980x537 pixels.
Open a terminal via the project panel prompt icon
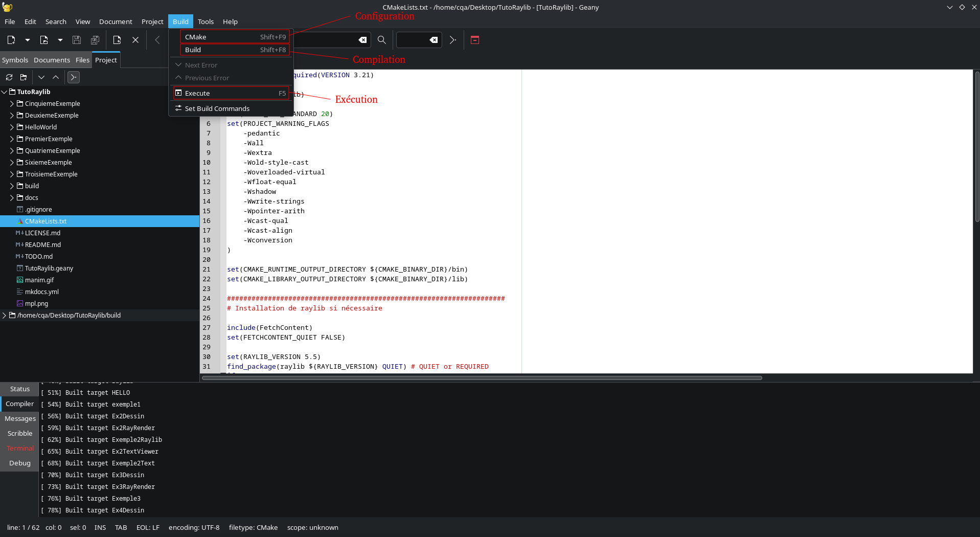pyautogui.click(x=73, y=77)
